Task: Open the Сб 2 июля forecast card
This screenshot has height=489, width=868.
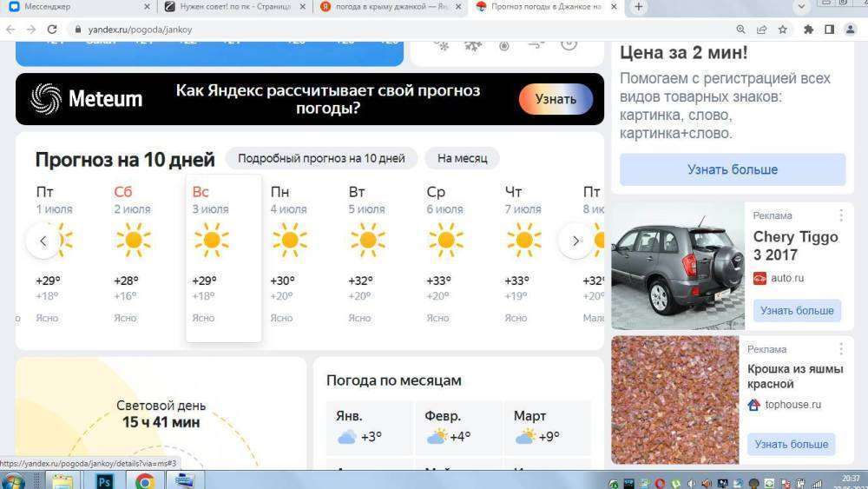Action: [146, 258]
